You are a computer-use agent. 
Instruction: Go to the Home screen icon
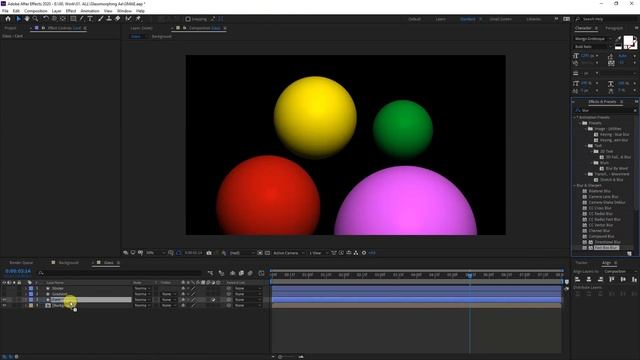tap(8, 19)
